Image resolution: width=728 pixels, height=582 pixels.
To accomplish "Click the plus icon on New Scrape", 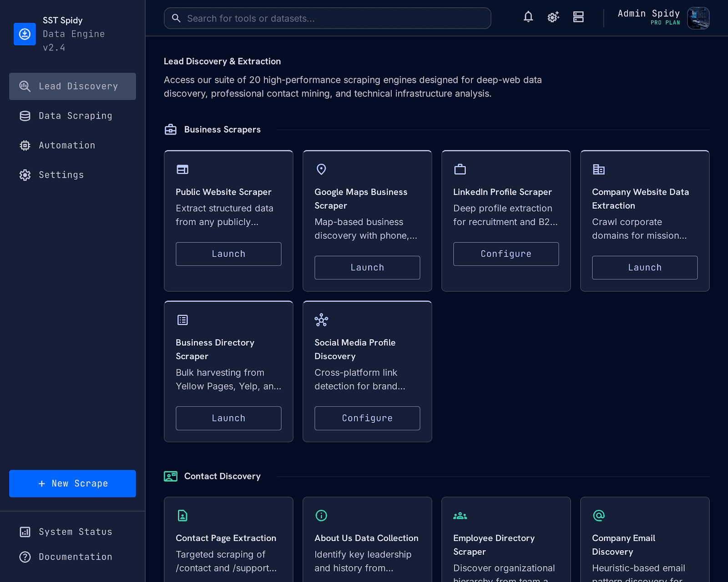I will pos(42,484).
